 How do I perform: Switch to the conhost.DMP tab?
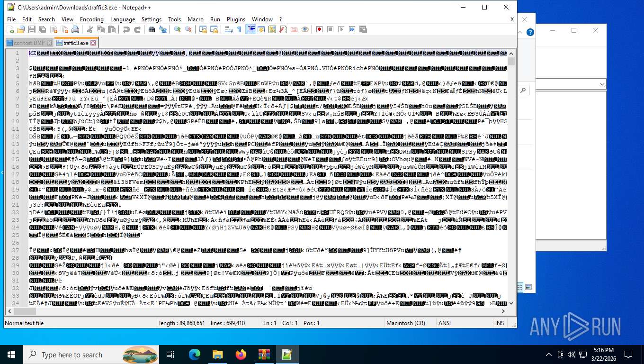point(29,43)
